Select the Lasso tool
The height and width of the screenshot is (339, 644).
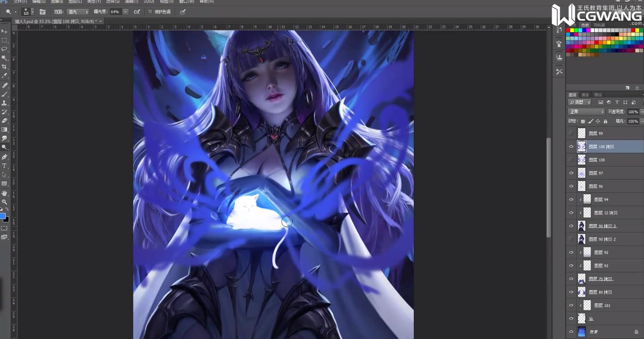(4, 49)
